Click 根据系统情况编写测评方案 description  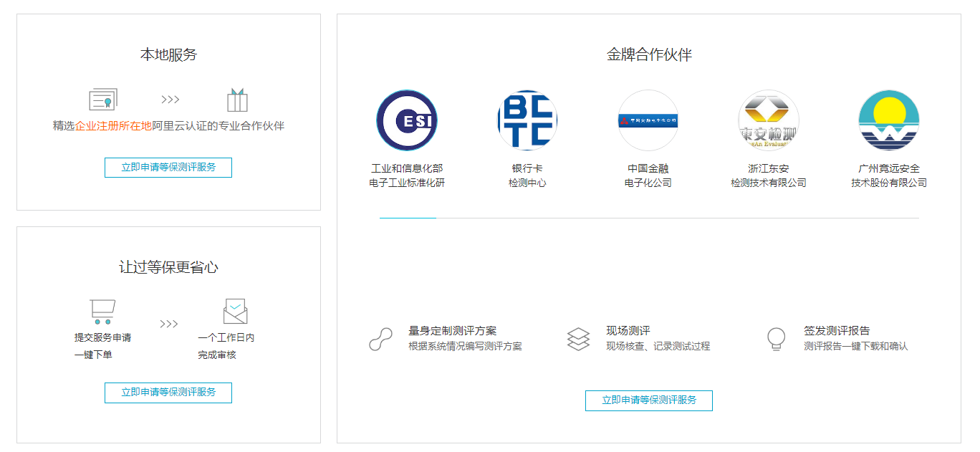(x=465, y=346)
